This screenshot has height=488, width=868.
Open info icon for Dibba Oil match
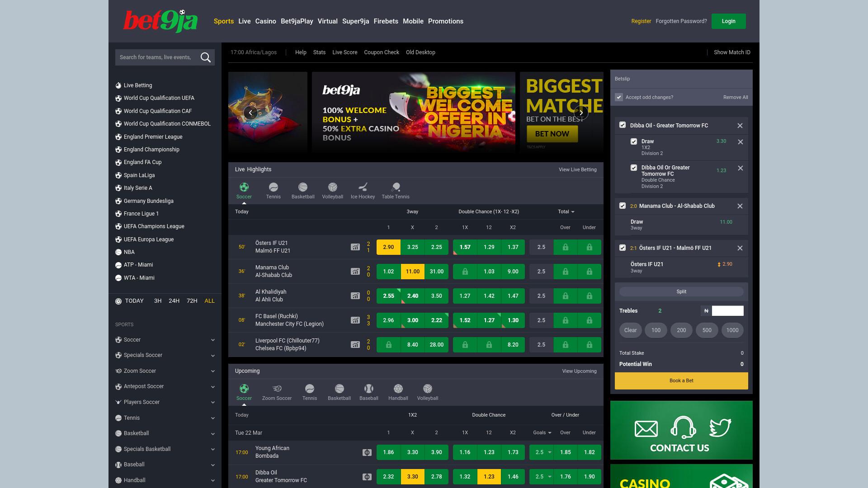click(x=367, y=477)
